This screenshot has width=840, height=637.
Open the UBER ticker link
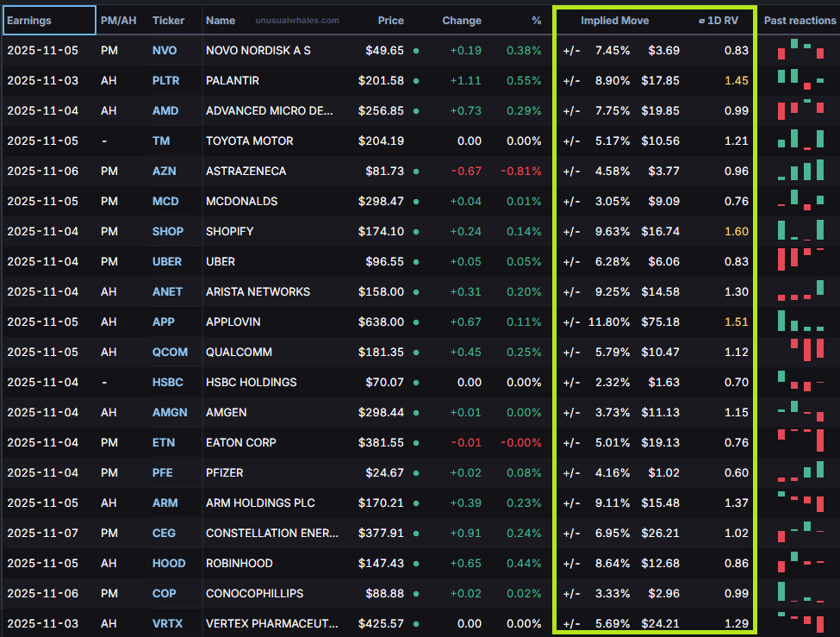click(167, 261)
